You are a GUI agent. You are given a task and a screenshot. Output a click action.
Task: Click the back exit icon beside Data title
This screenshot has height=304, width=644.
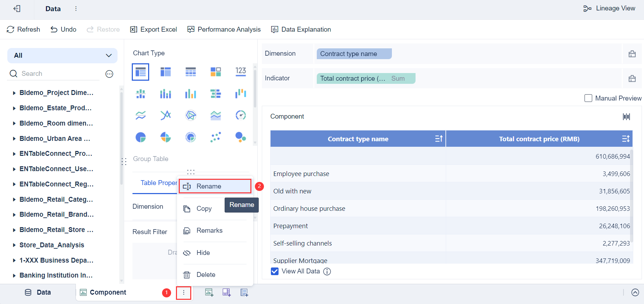coord(17,9)
